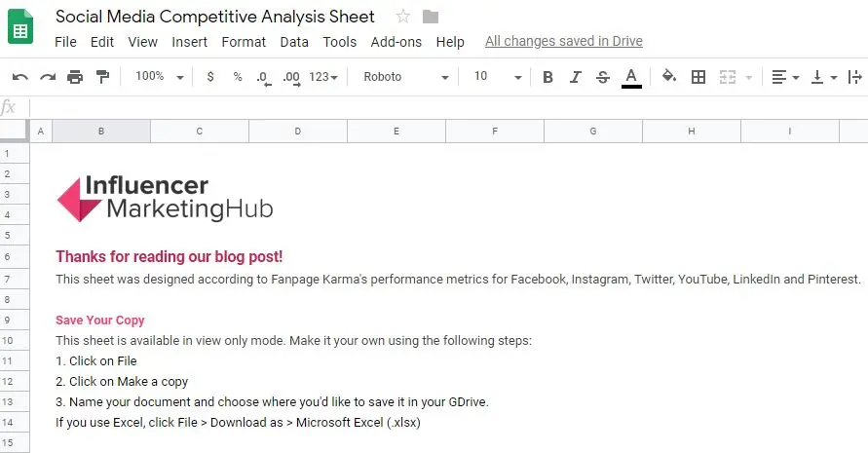Image resolution: width=868 pixels, height=453 pixels.
Task: Click the Redo arrow icon
Action: point(47,77)
